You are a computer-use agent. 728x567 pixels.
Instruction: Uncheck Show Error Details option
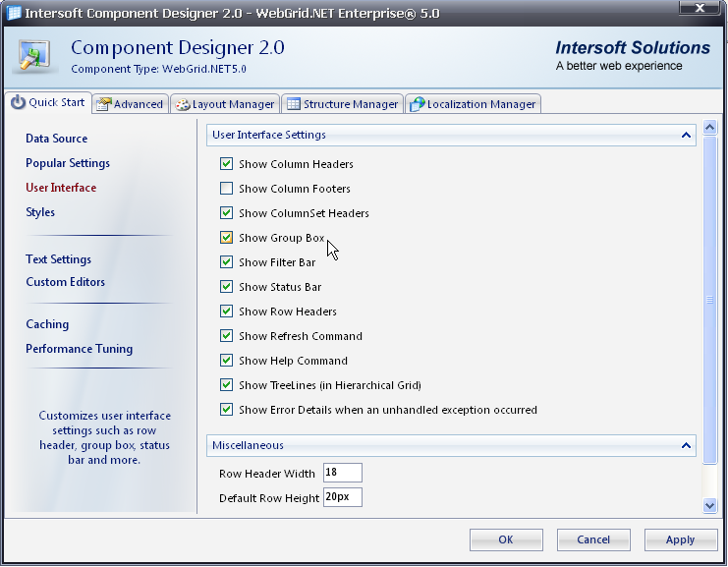pyautogui.click(x=226, y=410)
